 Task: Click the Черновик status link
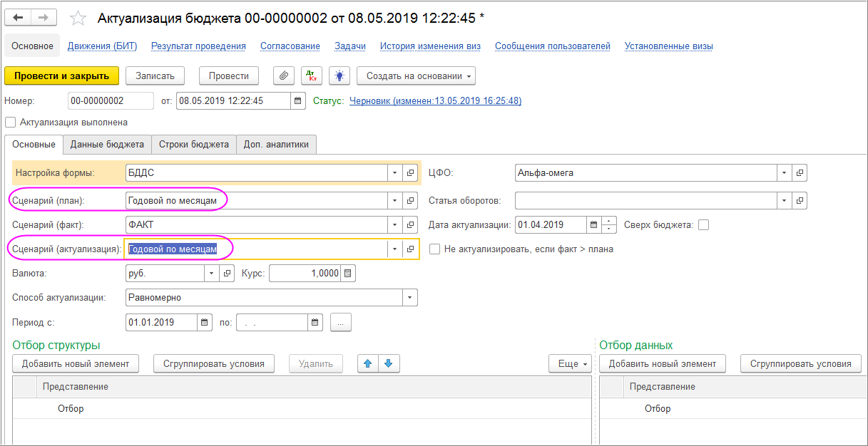435,101
